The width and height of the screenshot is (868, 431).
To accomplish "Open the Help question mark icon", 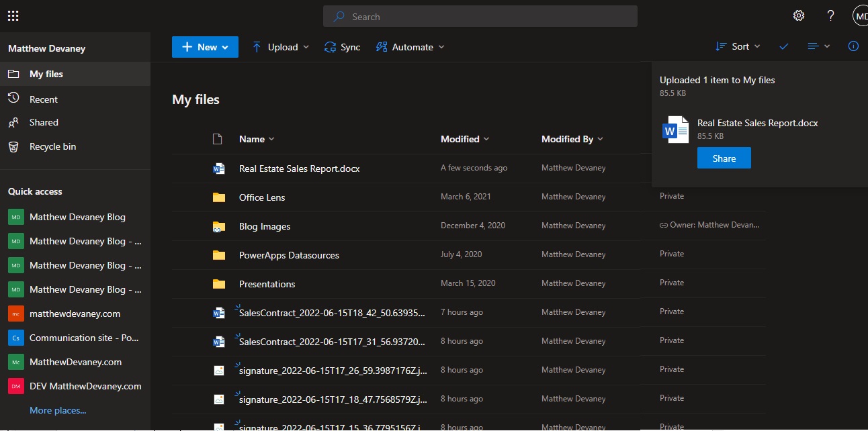I will pyautogui.click(x=830, y=15).
